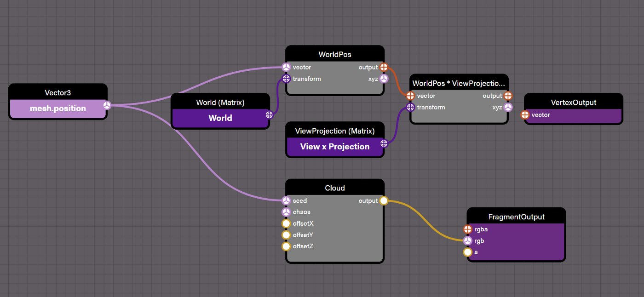This screenshot has width=644, height=297.
Task: Click the yellow Cloud to rgb wire
Action: click(x=426, y=221)
